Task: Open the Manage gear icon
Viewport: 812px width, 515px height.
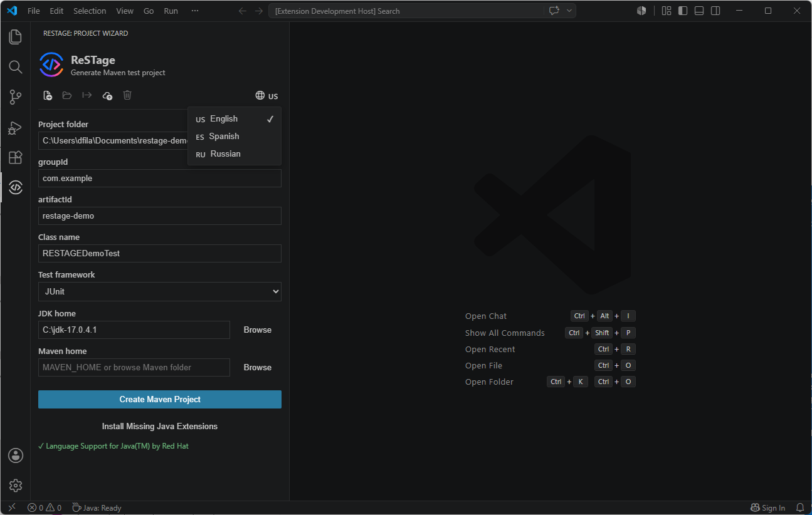Action: click(x=15, y=486)
